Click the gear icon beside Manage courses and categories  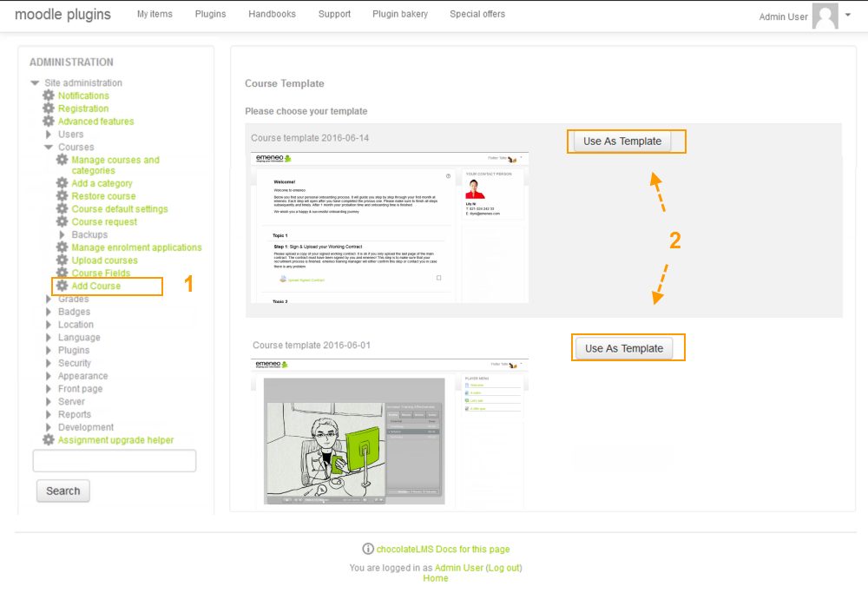point(62,160)
